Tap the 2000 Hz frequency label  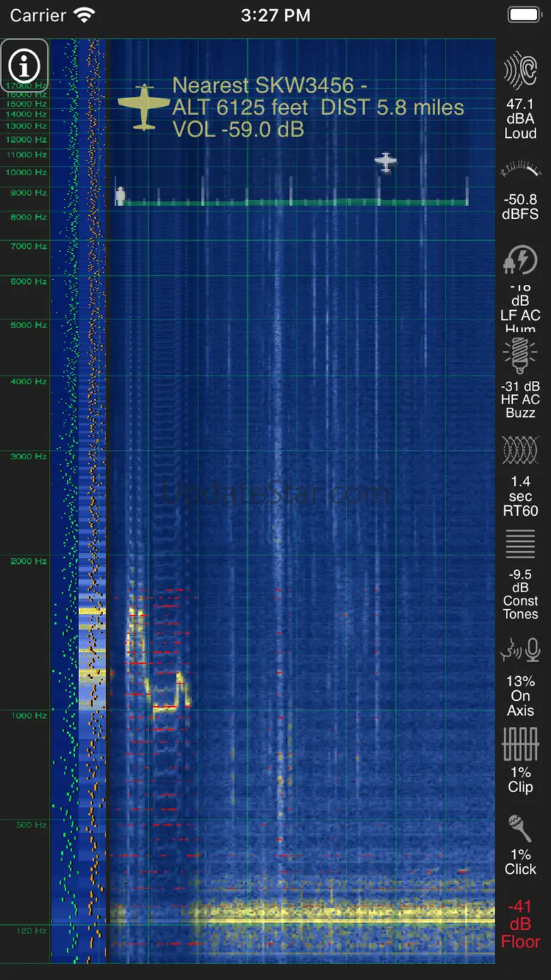point(30,561)
